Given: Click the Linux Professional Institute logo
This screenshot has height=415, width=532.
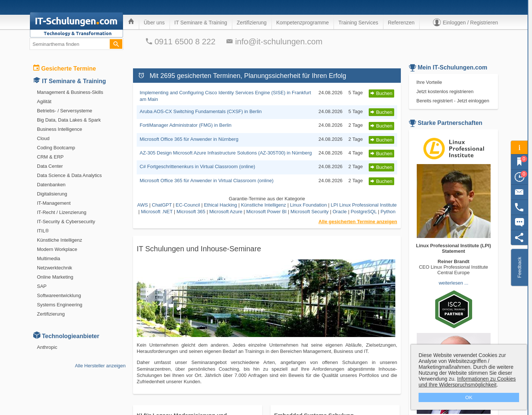Looking at the screenshot, I should (454, 149).
